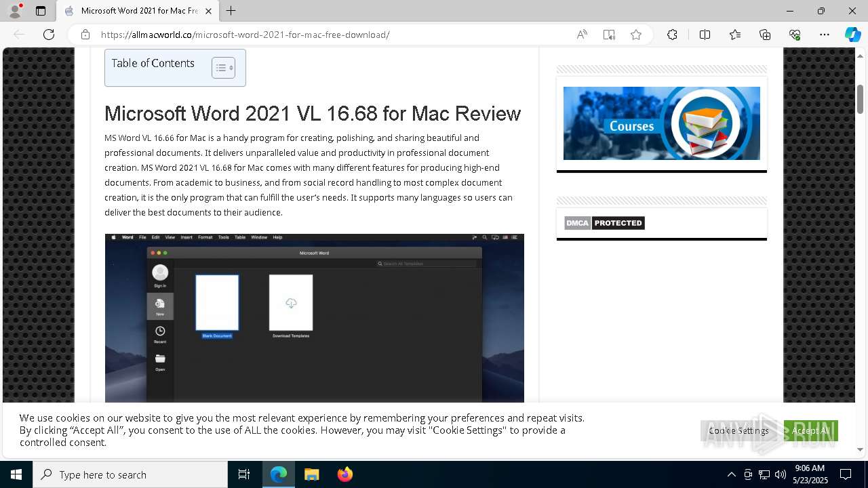Open the Favorites list
The height and width of the screenshot is (488, 868).
735,35
